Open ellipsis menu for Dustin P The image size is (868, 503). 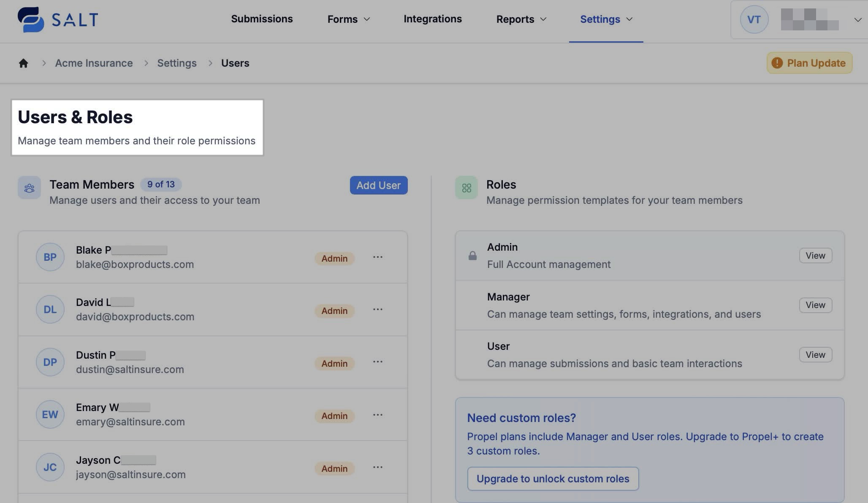coord(377,362)
